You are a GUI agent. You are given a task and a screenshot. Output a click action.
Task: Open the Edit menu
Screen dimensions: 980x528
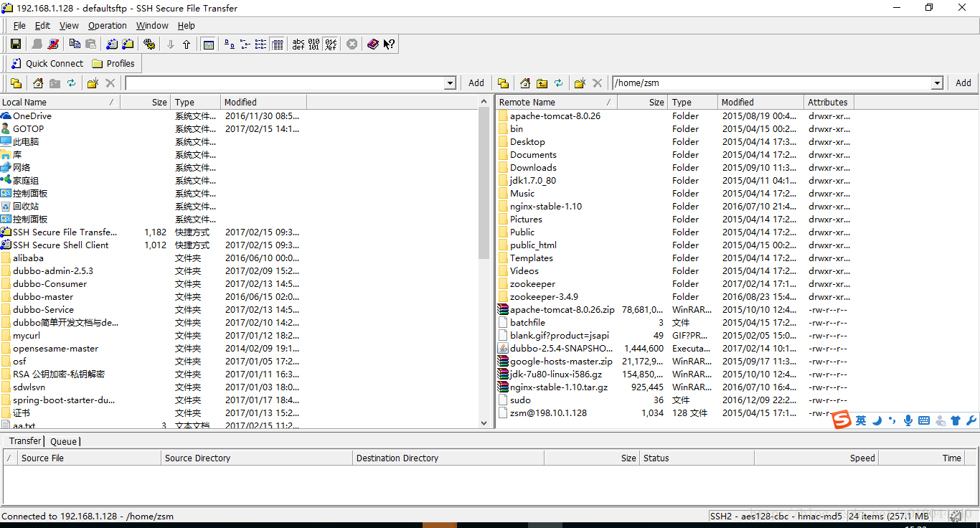click(42, 25)
